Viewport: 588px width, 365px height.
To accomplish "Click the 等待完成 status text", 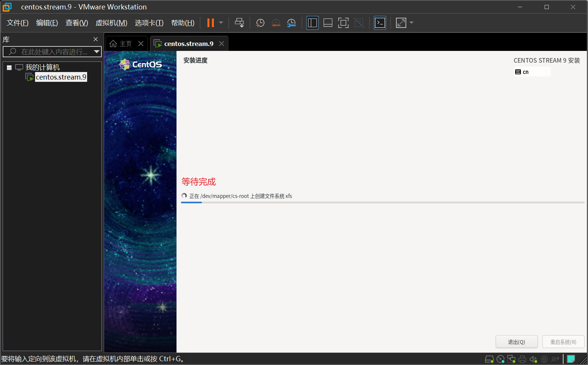I will tap(199, 182).
